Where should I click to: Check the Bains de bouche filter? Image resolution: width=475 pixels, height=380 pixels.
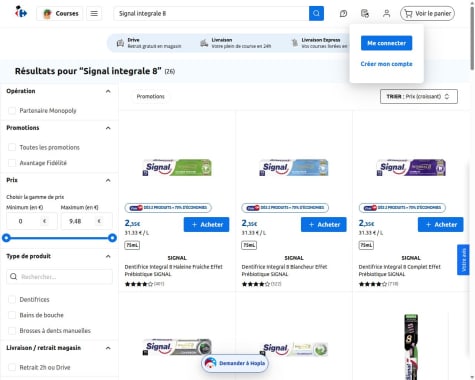(x=12, y=315)
